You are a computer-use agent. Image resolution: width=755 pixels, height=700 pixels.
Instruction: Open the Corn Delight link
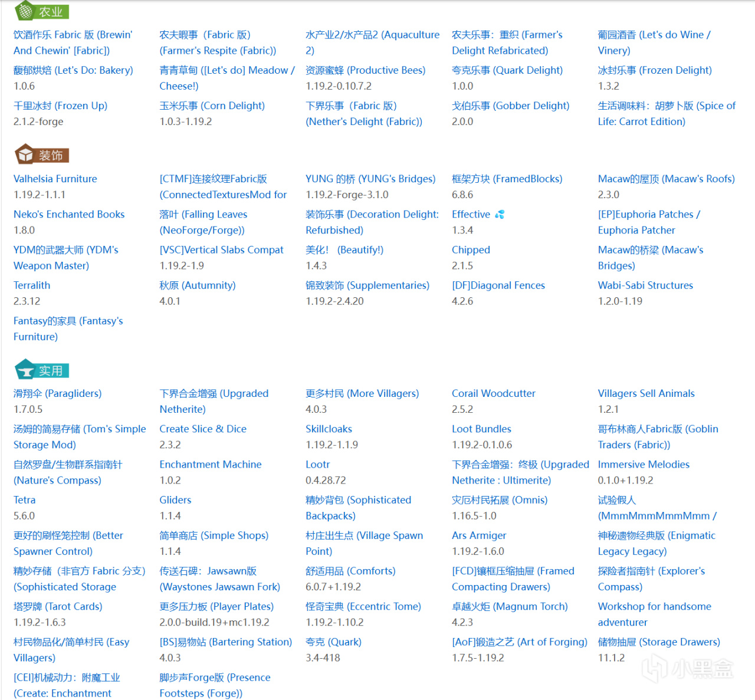pyautogui.click(x=212, y=106)
